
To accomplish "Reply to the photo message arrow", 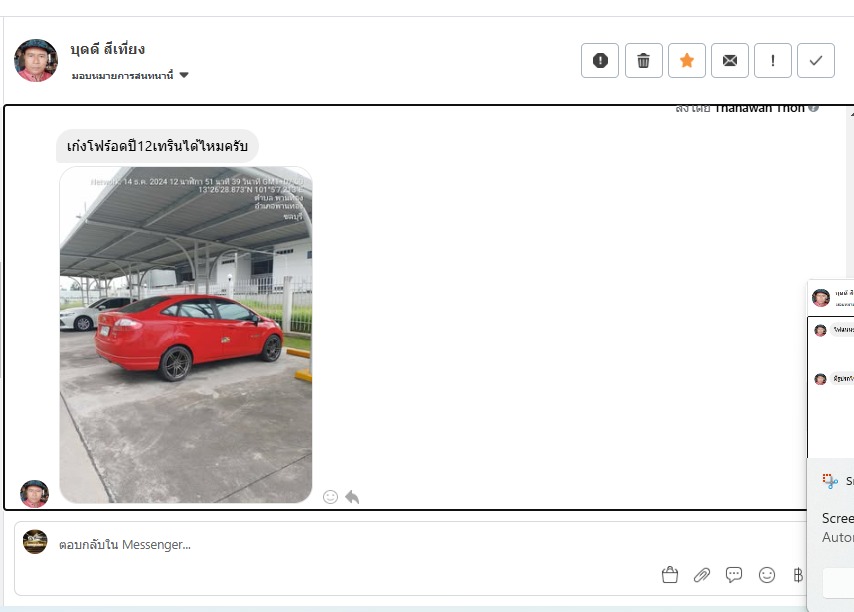I will click(x=352, y=497).
